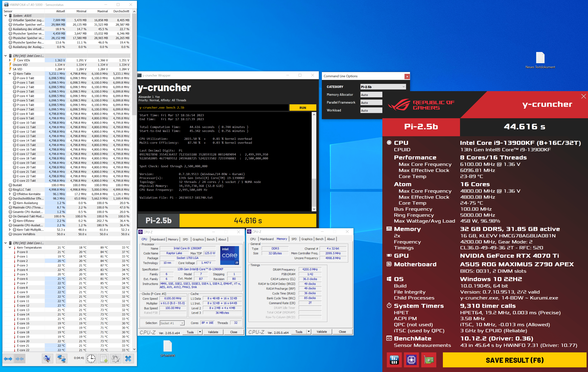588x372 pixels.
Task: Click Close in left CPU-Z window
Action: (234, 332)
